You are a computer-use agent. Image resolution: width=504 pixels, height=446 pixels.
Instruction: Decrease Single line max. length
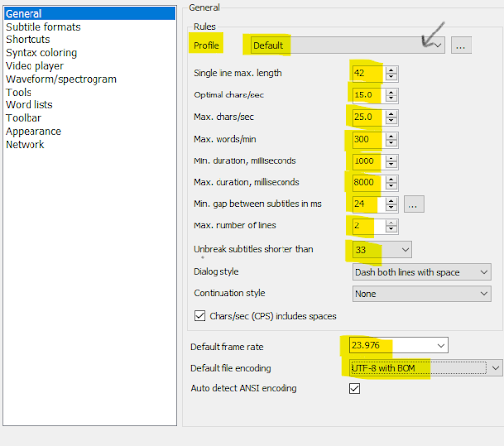pyautogui.click(x=391, y=77)
